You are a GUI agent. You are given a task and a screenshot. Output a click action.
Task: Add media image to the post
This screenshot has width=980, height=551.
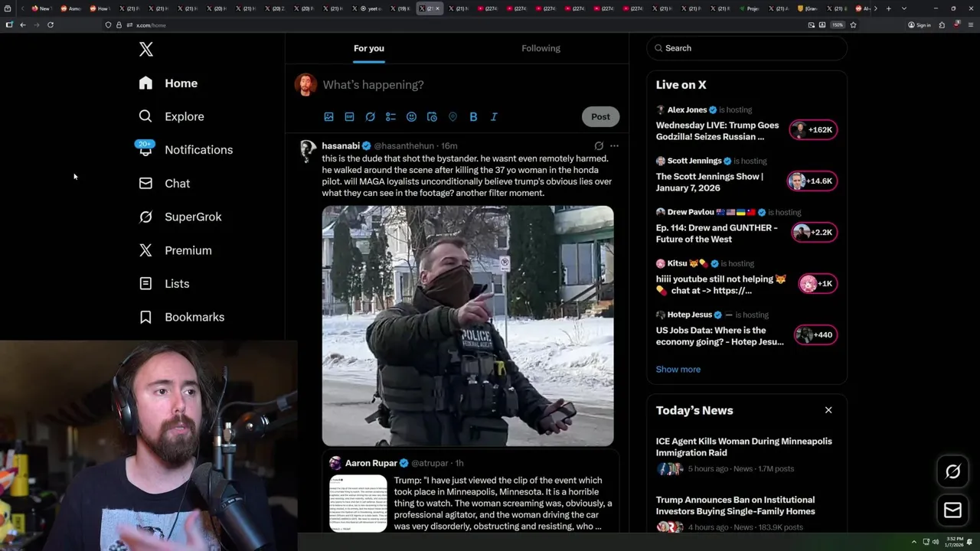coord(328,117)
